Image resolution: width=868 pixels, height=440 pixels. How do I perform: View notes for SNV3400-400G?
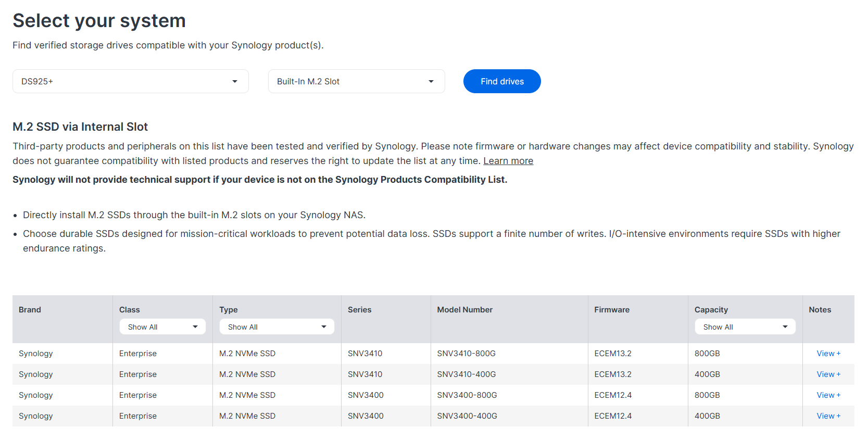click(828, 416)
